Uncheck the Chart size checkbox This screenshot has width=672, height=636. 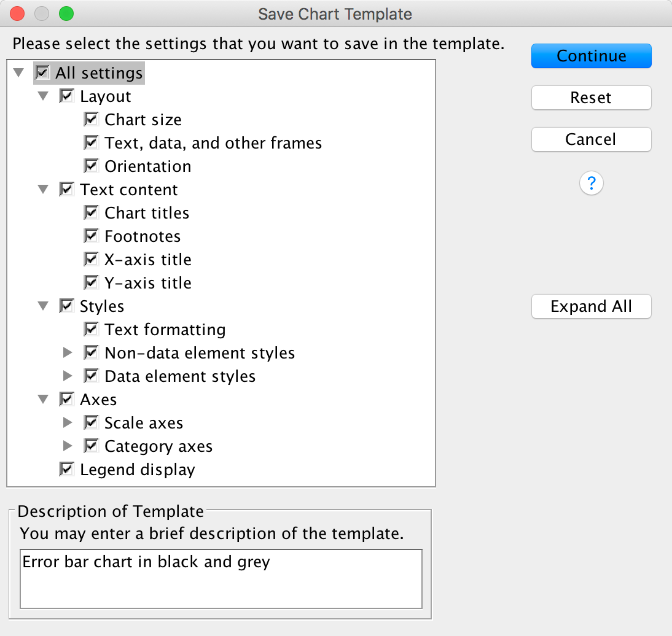(x=91, y=119)
